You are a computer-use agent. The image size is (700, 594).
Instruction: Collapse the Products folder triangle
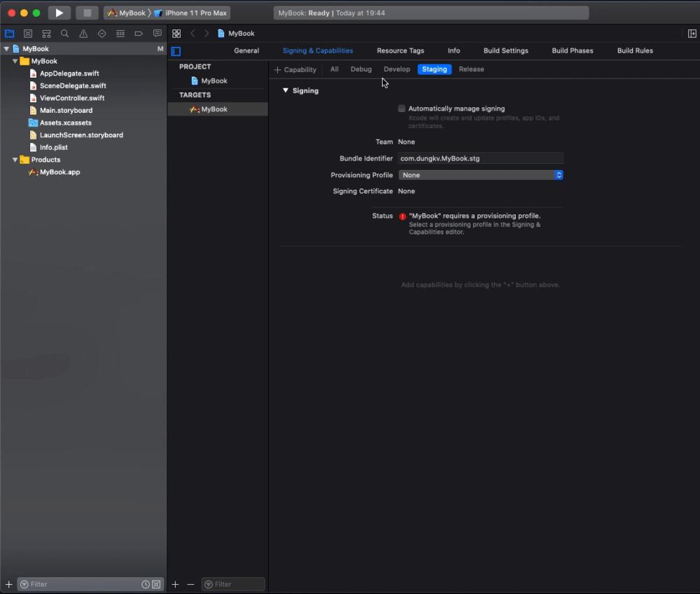pyautogui.click(x=15, y=160)
